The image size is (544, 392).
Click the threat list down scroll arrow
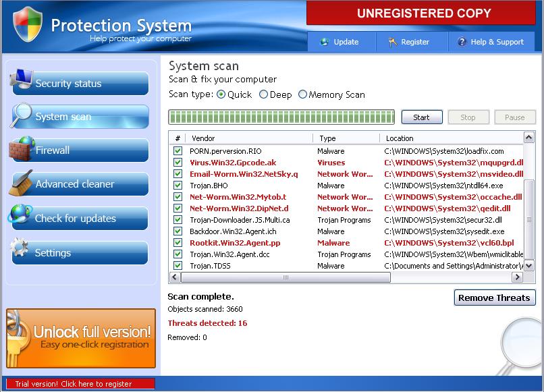[x=528, y=266]
